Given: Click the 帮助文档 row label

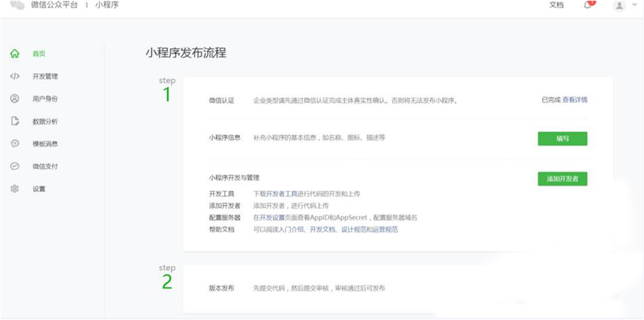Looking at the screenshot, I should tap(222, 230).
